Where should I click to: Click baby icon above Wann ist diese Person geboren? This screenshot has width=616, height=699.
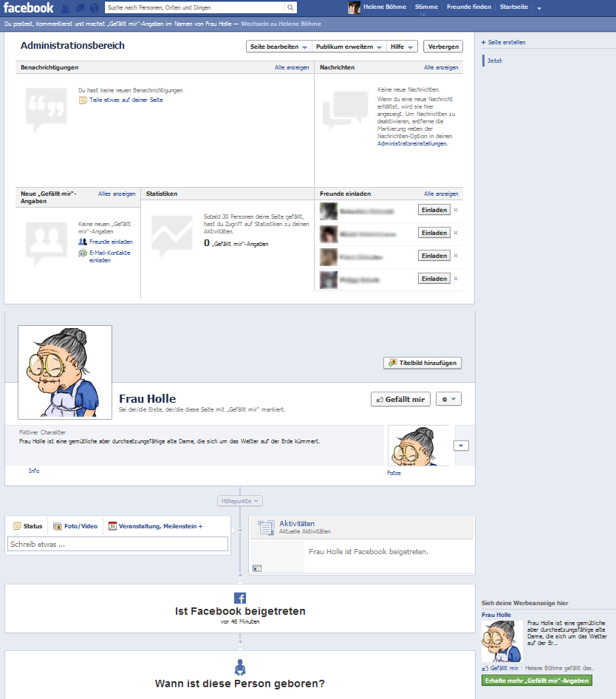240,667
